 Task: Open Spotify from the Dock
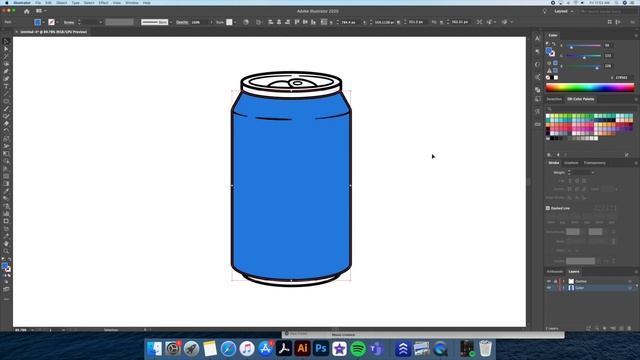[358, 349]
